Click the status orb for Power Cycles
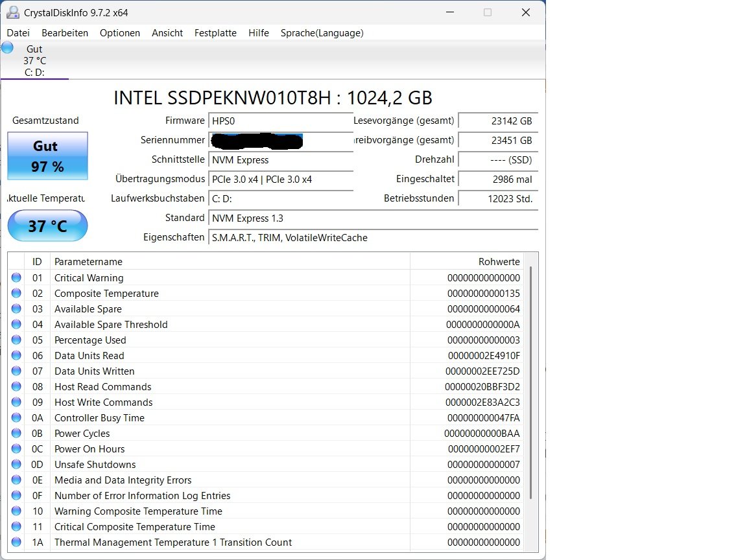This screenshot has height=560, width=747. coord(16,433)
